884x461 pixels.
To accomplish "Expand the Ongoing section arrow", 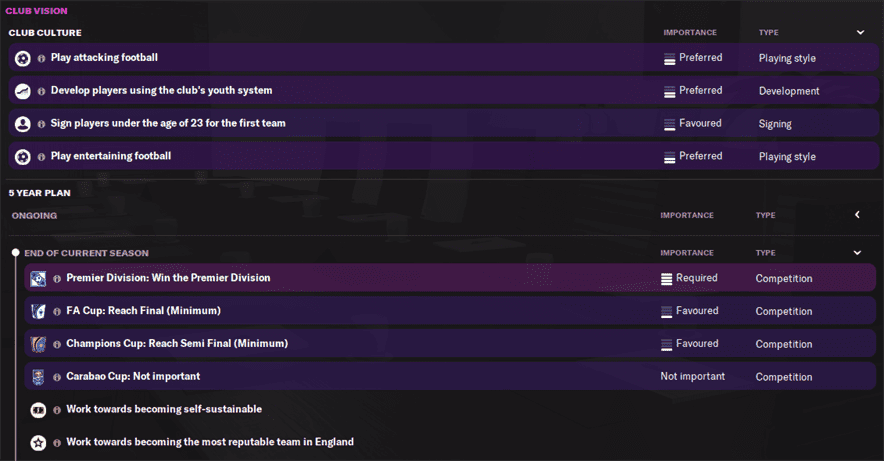I will (x=857, y=215).
